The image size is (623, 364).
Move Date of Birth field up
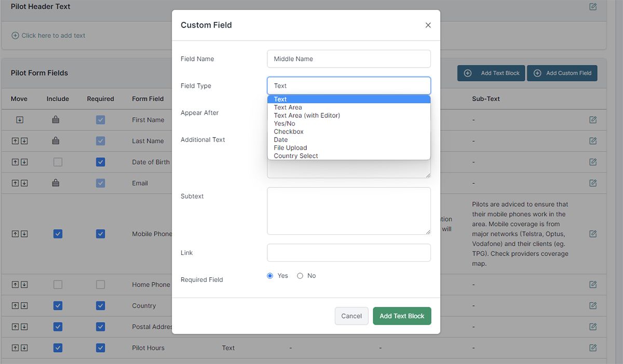[15, 162]
